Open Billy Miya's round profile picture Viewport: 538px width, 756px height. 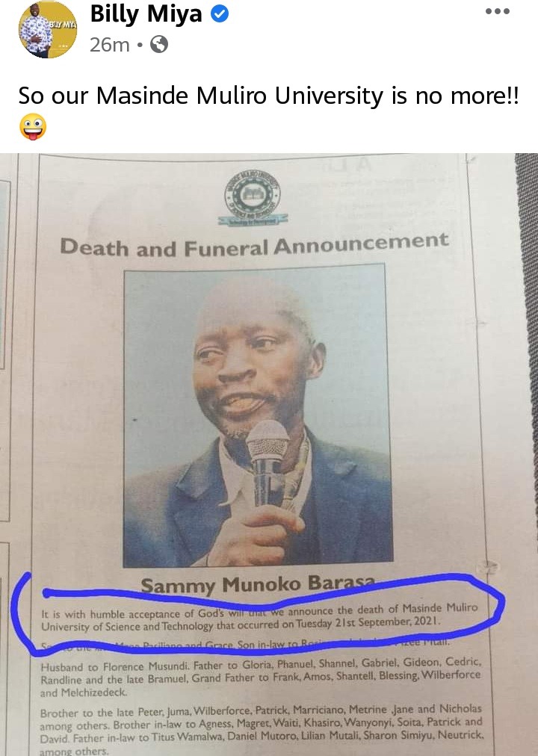pos(47,29)
